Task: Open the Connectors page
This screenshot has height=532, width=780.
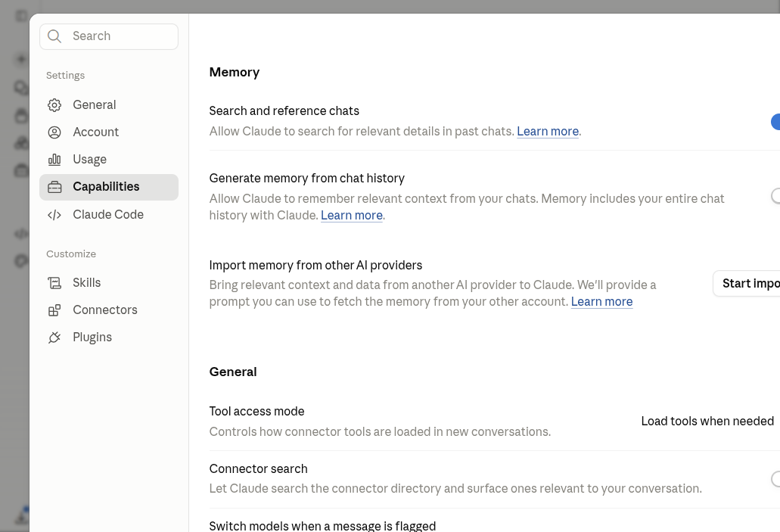Action: [109, 310]
